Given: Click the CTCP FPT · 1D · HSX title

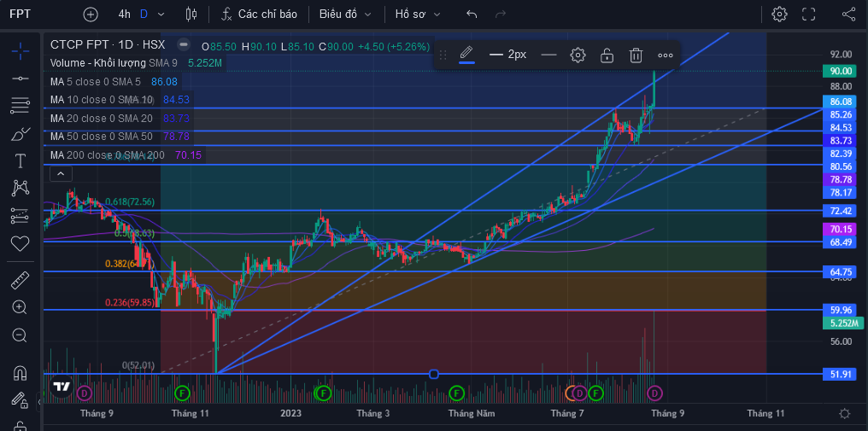Looking at the screenshot, I should (108, 45).
